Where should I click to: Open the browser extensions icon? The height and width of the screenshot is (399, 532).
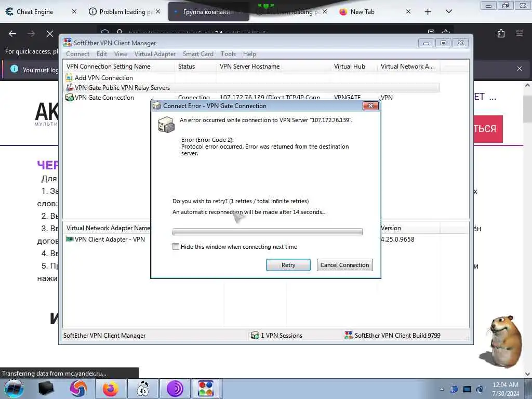pyautogui.click(x=501, y=33)
